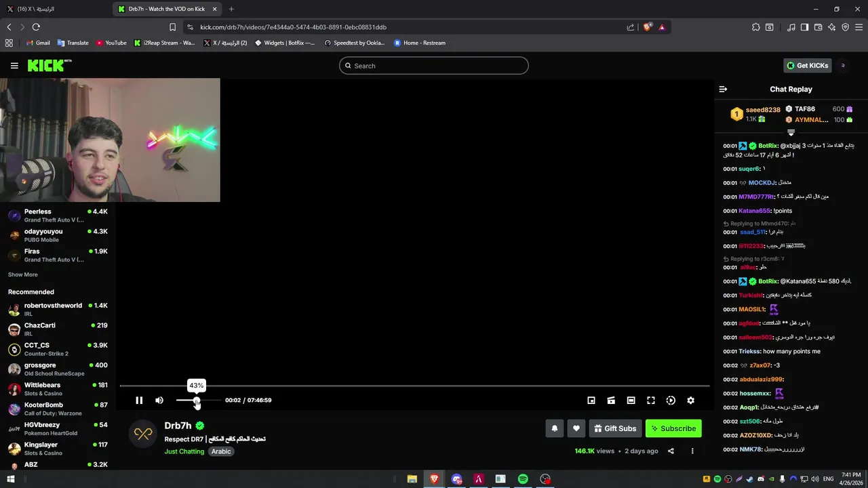Enter fullscreen video mode

pos(651,401)
